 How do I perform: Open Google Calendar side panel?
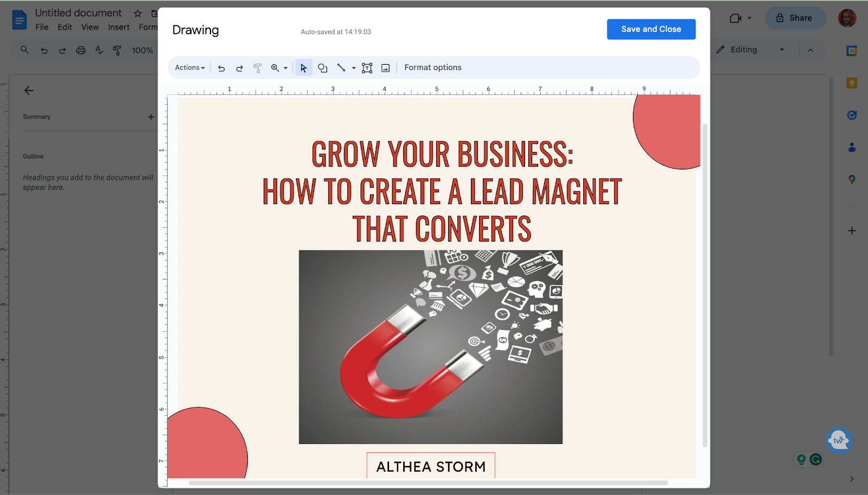pos(852,51)
